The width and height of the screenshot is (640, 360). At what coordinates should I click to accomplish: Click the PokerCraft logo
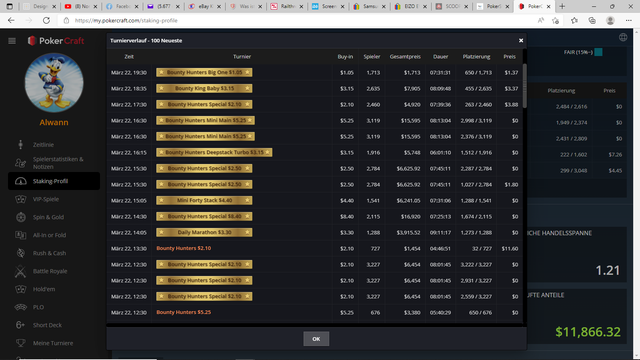pyautogui.click(x=56, y=41)
